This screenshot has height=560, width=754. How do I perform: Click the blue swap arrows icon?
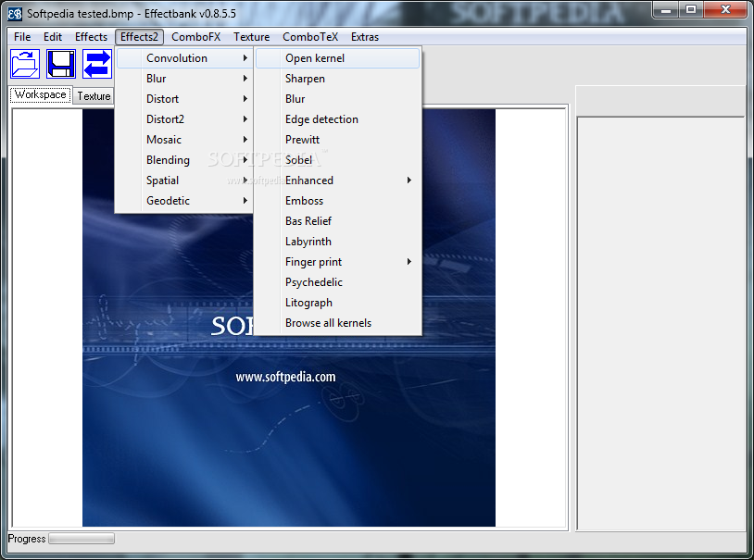tap(97, 64)
